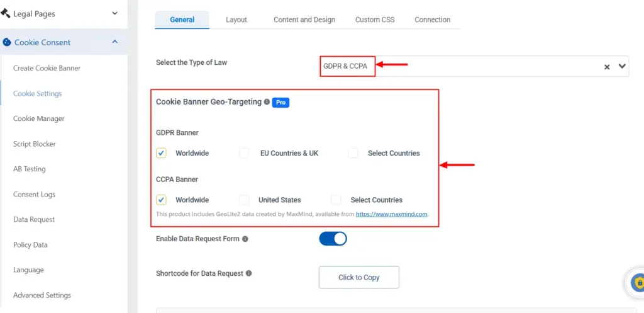644x313 pixels.
Task: Open Cookie Manager in sidebar
Action: (x=39, y=118)
